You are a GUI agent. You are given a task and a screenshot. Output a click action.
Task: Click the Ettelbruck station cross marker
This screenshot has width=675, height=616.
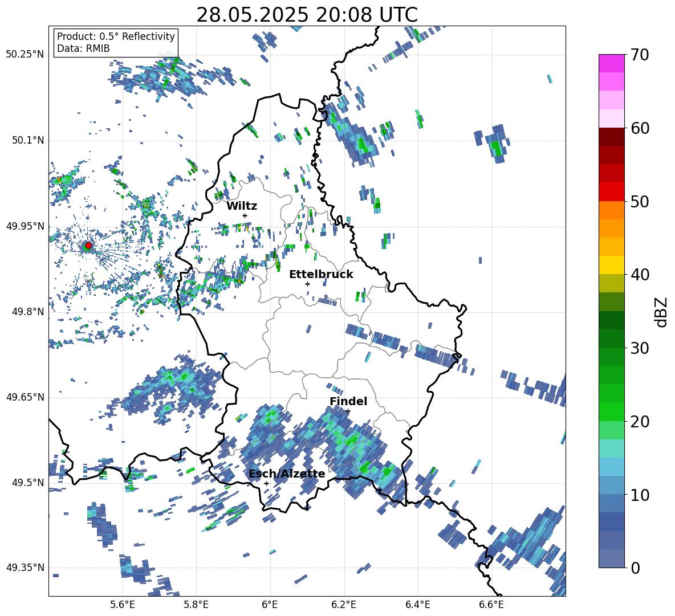307,284
